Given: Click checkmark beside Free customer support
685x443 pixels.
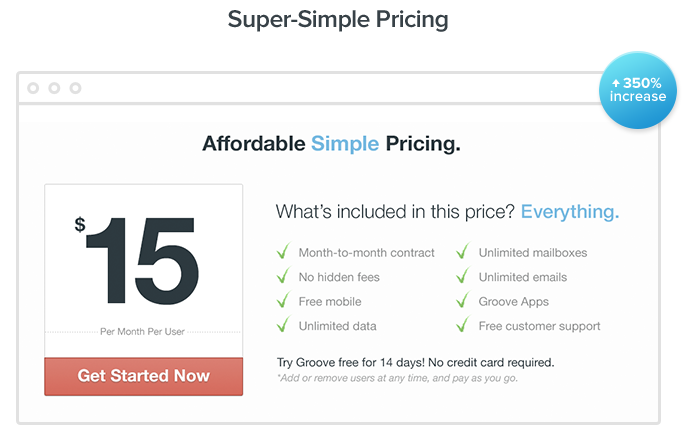Looking at the screenshot, I should pyautogui.click(x=463, y=324).
